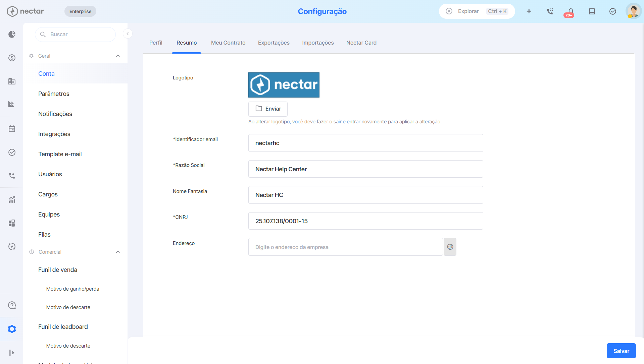Open the phone dialer icon in top bar
644x364 pixels.
coord(550,11)
